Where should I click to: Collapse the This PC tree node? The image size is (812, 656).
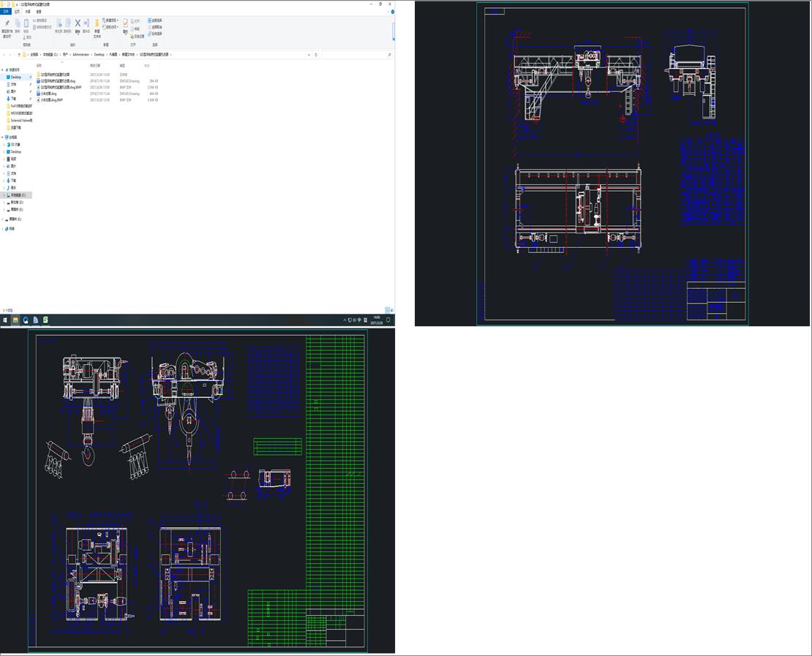pyautogui.click(x=3, y=137)
